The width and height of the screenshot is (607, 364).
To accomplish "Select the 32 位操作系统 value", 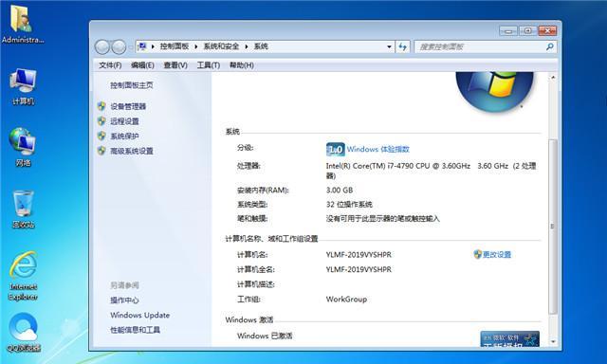I will click(x=349, y=204).
